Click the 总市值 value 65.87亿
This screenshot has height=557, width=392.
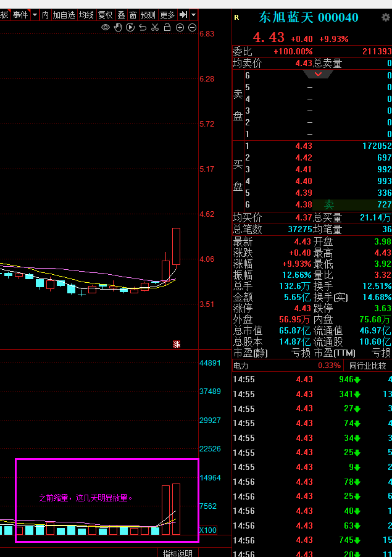click(296, 330)
